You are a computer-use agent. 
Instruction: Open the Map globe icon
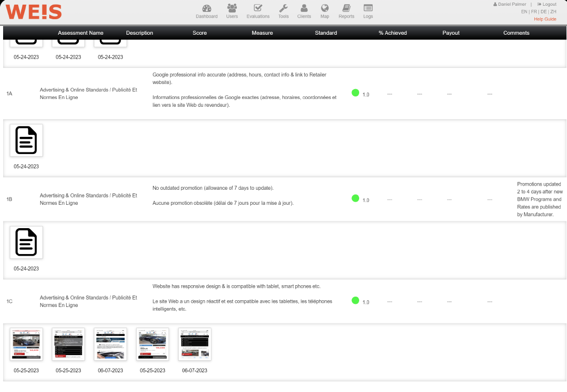pyautogui.click(x=325, y=8)
